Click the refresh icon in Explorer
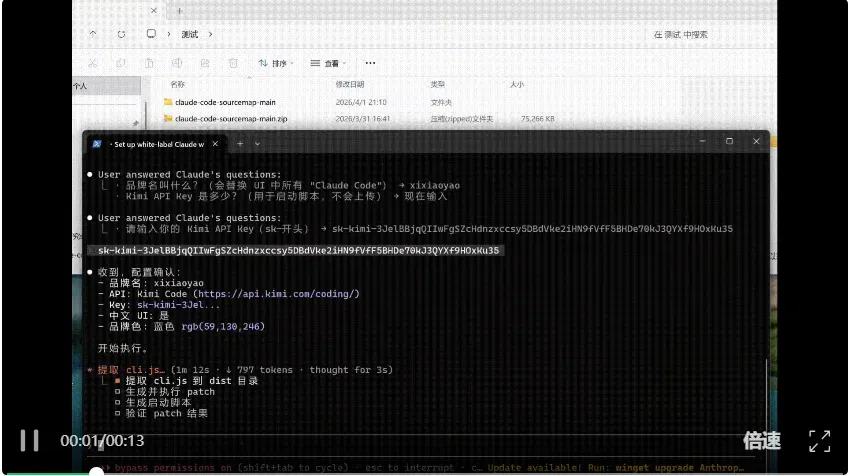Image resolution: width=851 pixels, height=476 pixels. (121, 34)
